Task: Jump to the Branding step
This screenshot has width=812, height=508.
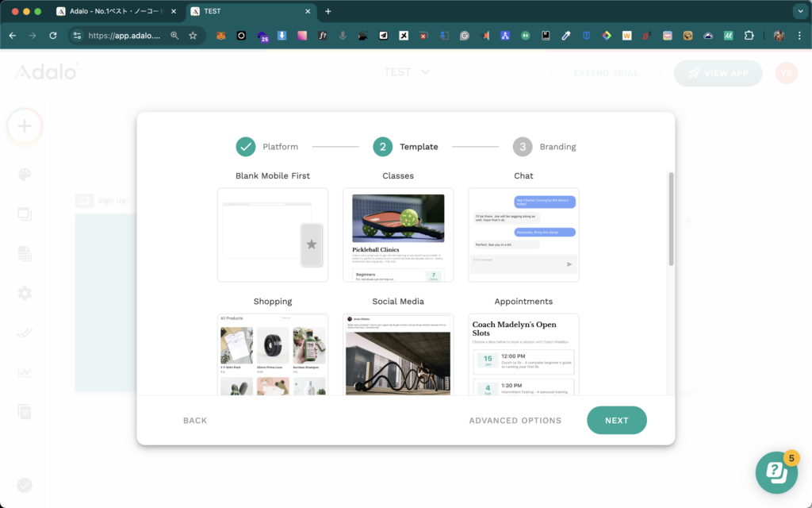Action: pos(544,147)
